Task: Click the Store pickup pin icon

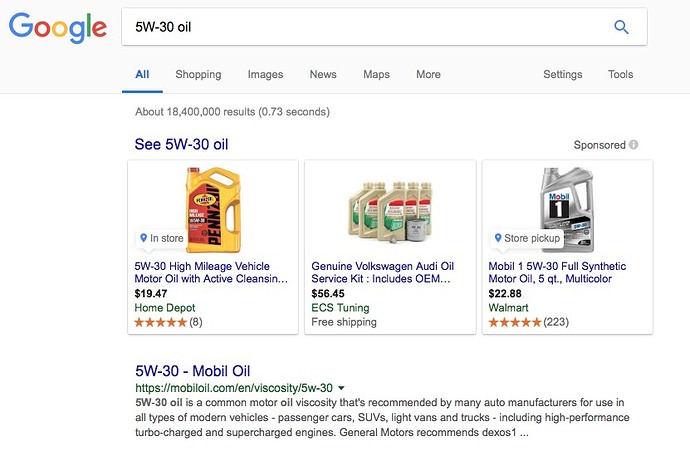Action: pos(497,238)
